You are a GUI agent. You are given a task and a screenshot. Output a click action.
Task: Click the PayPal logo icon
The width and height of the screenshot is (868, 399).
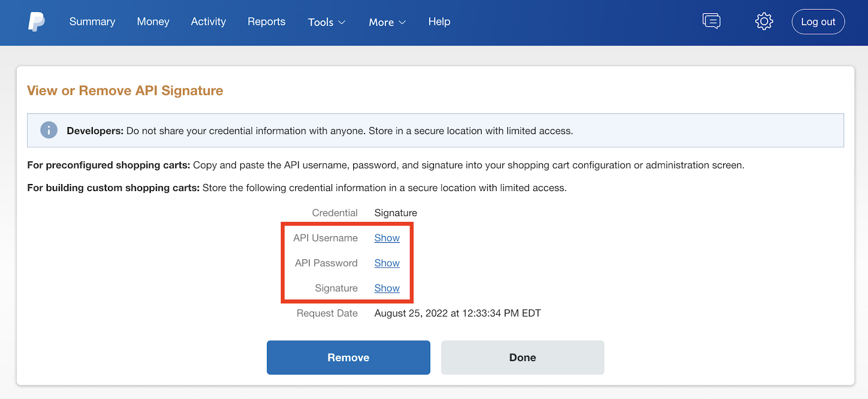[x=36, y=22]
